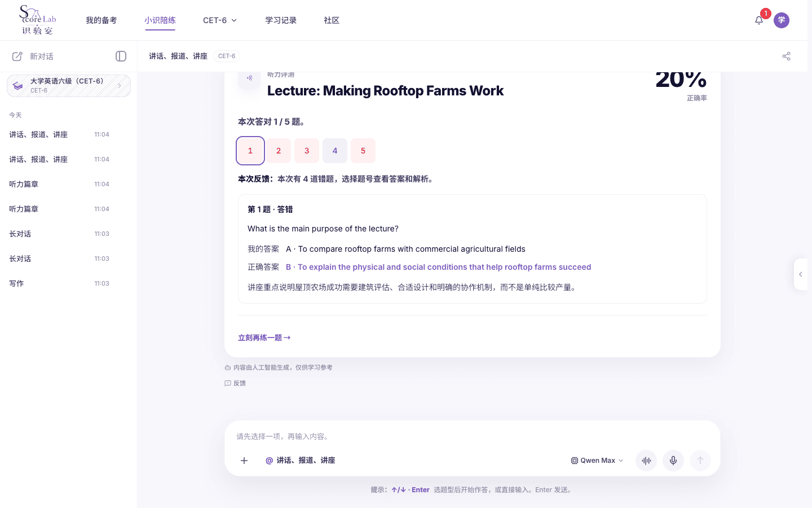This screenshot has height=508, width=812.
Task: Collapse the sidebar with panel icon
Action: coord(121,56)
